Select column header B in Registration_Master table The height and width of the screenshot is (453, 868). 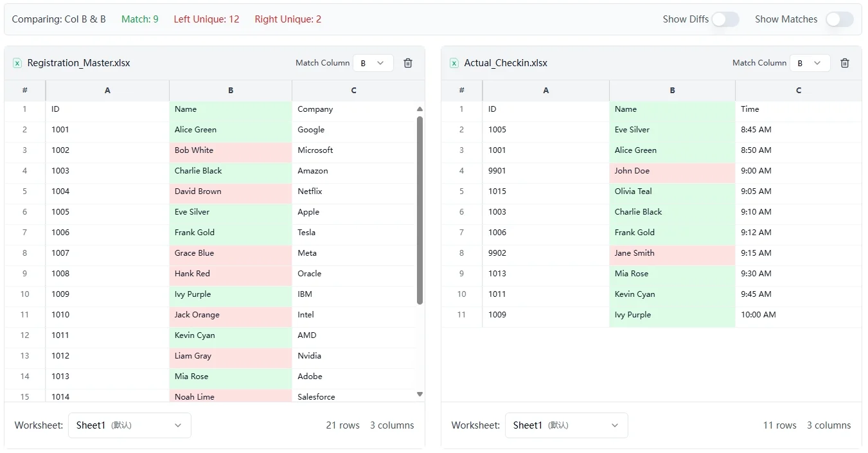(230, 91)
